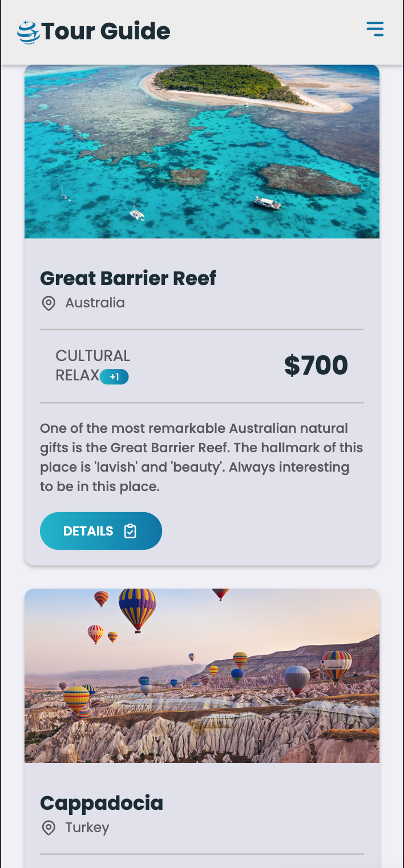
Task: Select the Great Barrier Reef title heading
Action: (128, 278)
